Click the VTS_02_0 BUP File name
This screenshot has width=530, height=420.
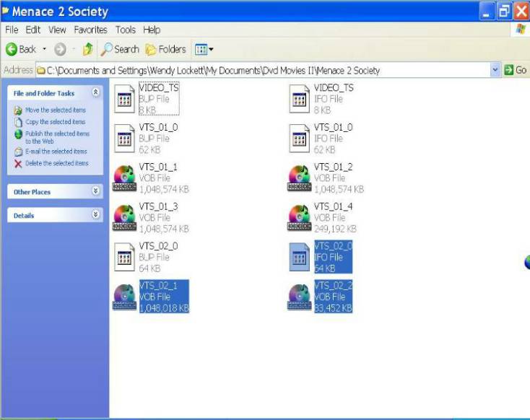pyautogui.click(x=159, y=246)
